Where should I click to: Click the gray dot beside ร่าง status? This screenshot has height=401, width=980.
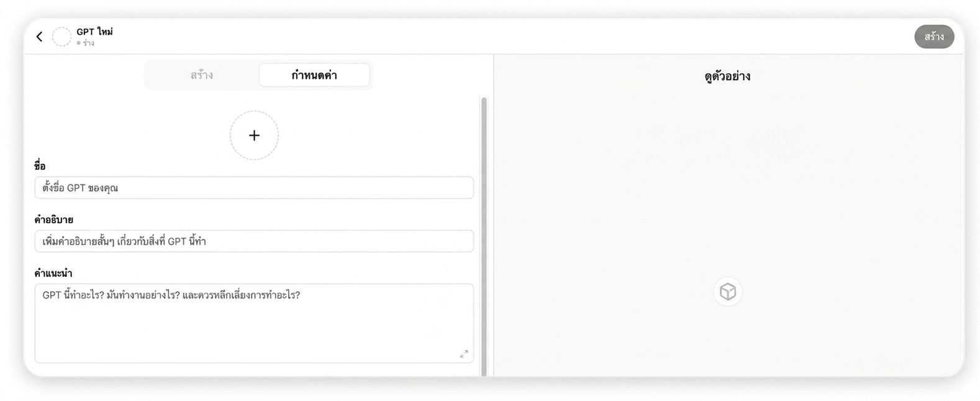(79, 43)
